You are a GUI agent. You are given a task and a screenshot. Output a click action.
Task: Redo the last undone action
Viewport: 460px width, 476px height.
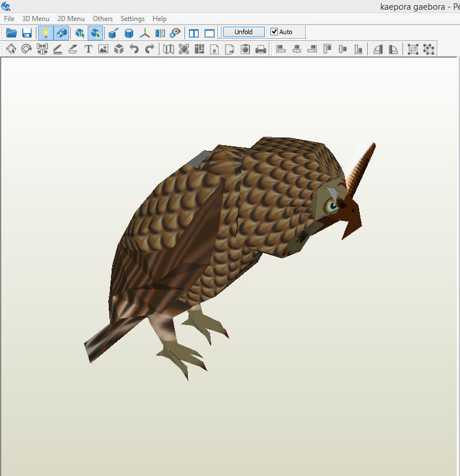tap(150, 50)
